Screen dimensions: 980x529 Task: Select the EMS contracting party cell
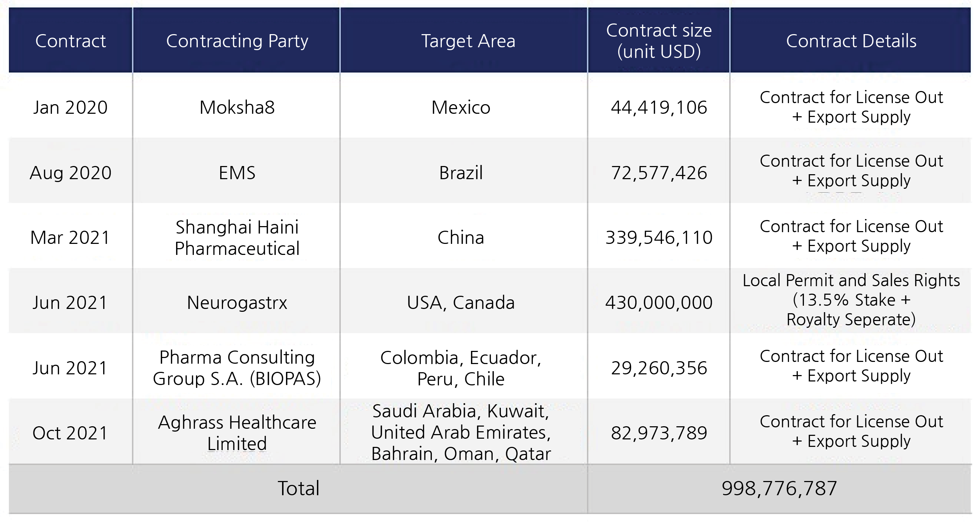point(237,173)
